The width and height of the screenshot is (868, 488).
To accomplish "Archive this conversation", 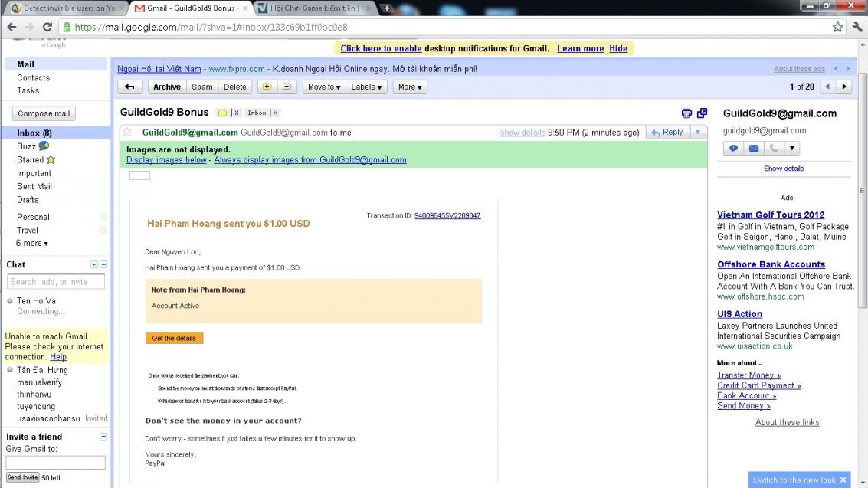I will [166, 87].
